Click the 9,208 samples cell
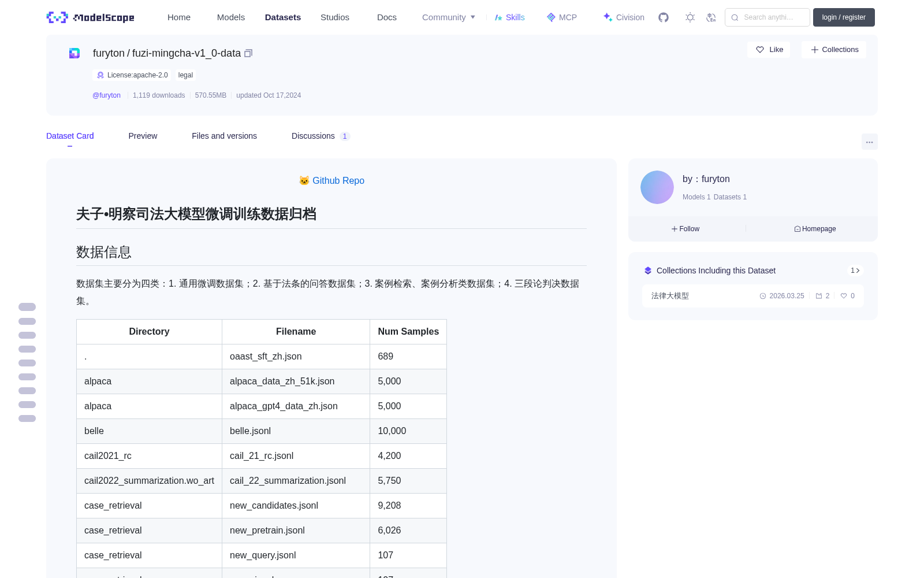Image resolution: width=924 pixels, height=578 pixels. (408, 506)
